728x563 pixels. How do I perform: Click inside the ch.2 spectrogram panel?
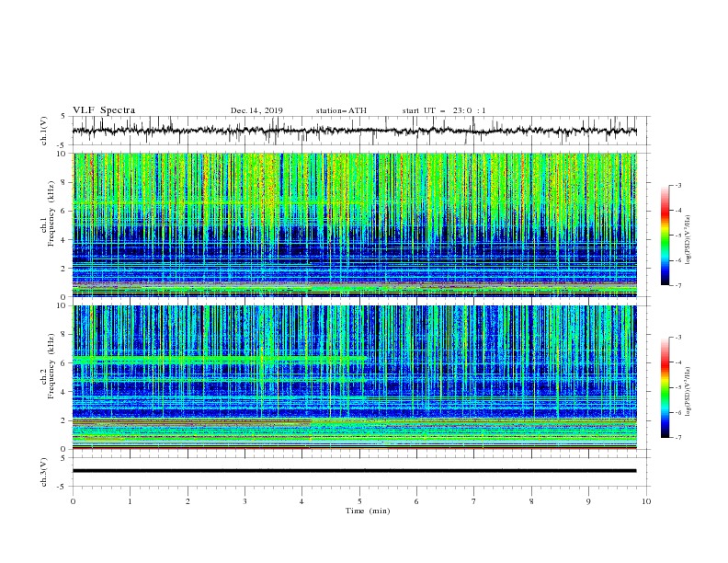(354, 377)
